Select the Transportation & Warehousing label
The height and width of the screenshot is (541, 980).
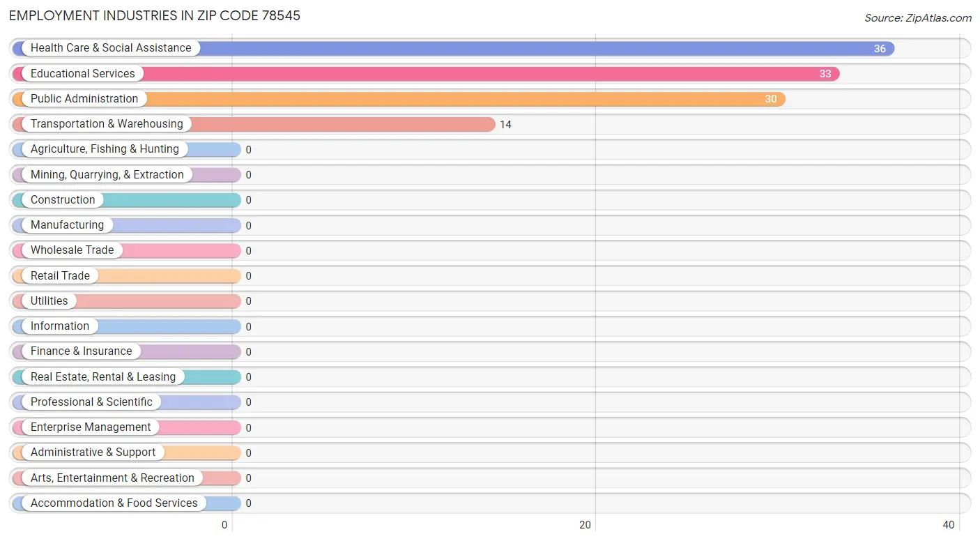(107, 124)
